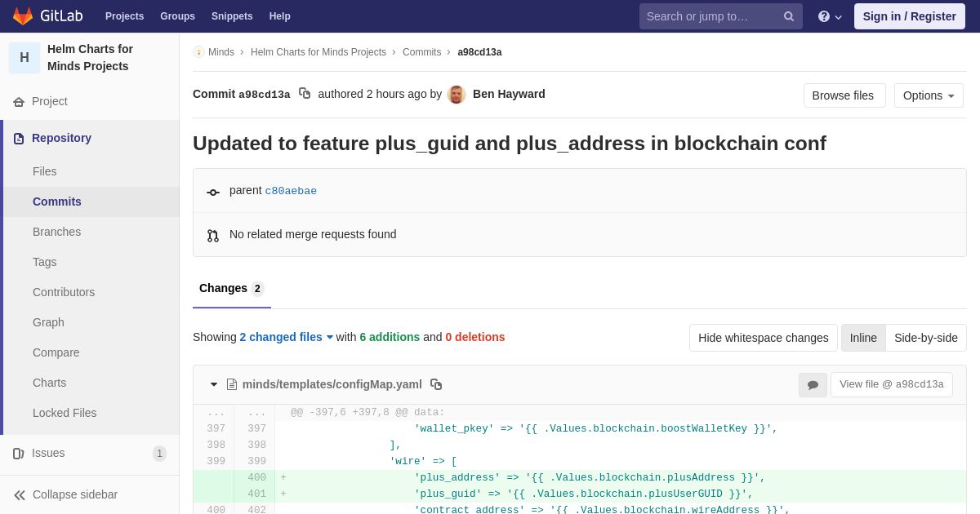Expand the 2 changed files dropdown
Image resolution: width=980 pixels, height=514 pixels.
tap(287, 337)
